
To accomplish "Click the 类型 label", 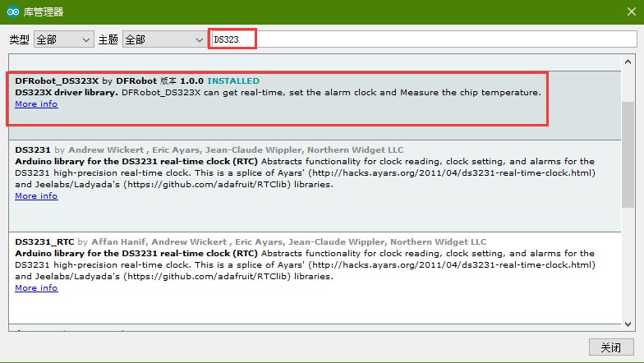I will click(20, 39).
